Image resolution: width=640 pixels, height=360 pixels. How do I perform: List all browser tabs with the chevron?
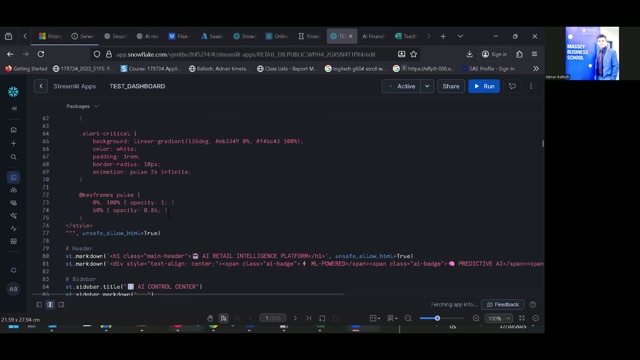pyautogui.click(x=460, y=36)
